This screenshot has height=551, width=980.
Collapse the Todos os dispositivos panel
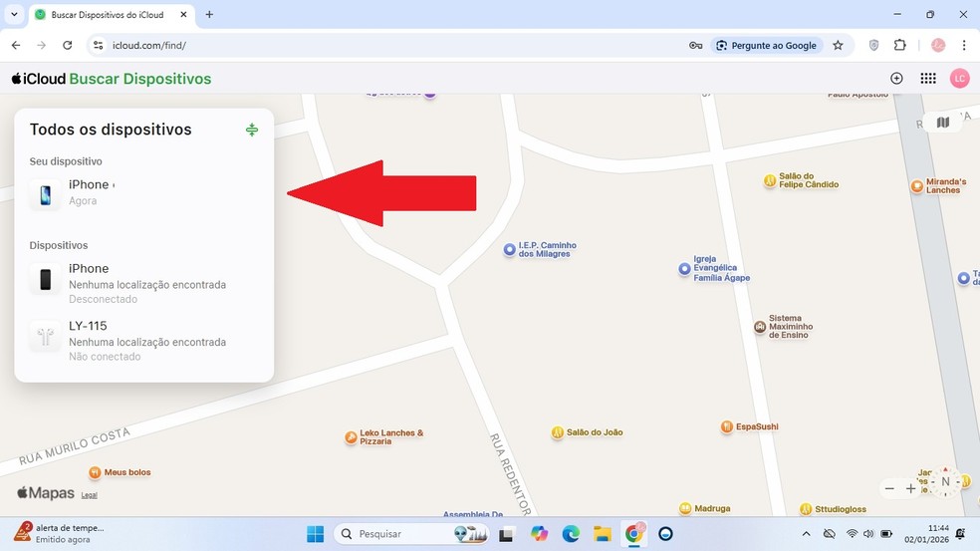point(252,130)
